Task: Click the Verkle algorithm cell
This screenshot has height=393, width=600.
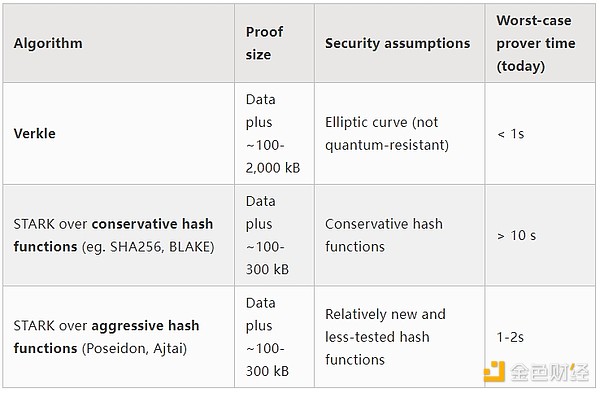Action: [119, 134]
